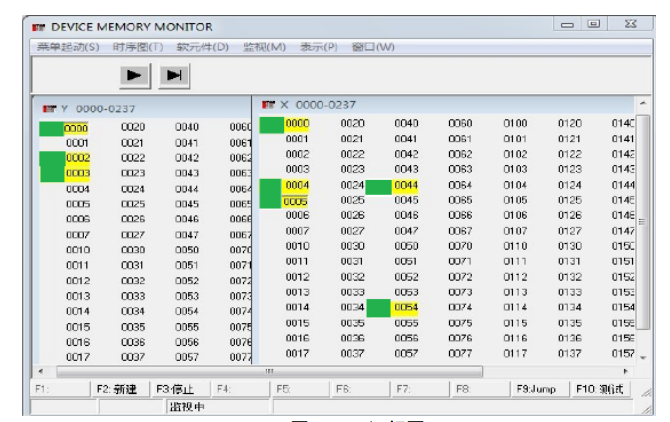The width and height of the screenshot is (670, 422).
Task: Click the X window scroll-up arrow
Action: point(643,103)
